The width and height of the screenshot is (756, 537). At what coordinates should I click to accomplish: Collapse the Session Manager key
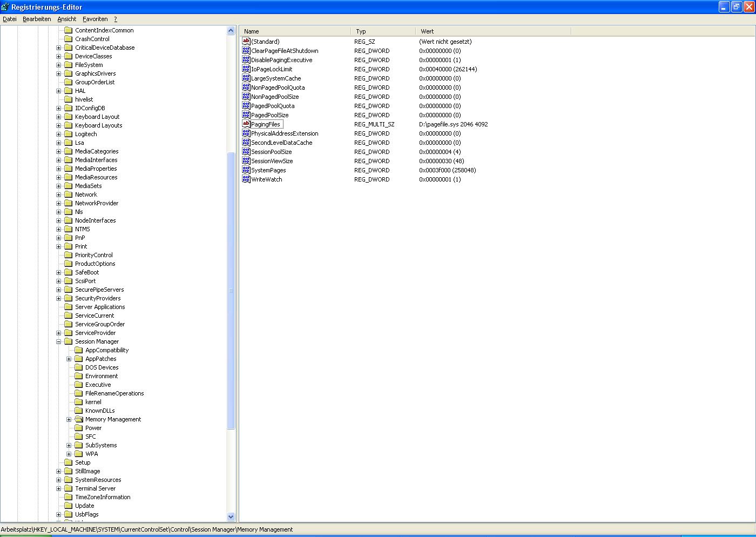pyautogui.click(x=59, y=341)
